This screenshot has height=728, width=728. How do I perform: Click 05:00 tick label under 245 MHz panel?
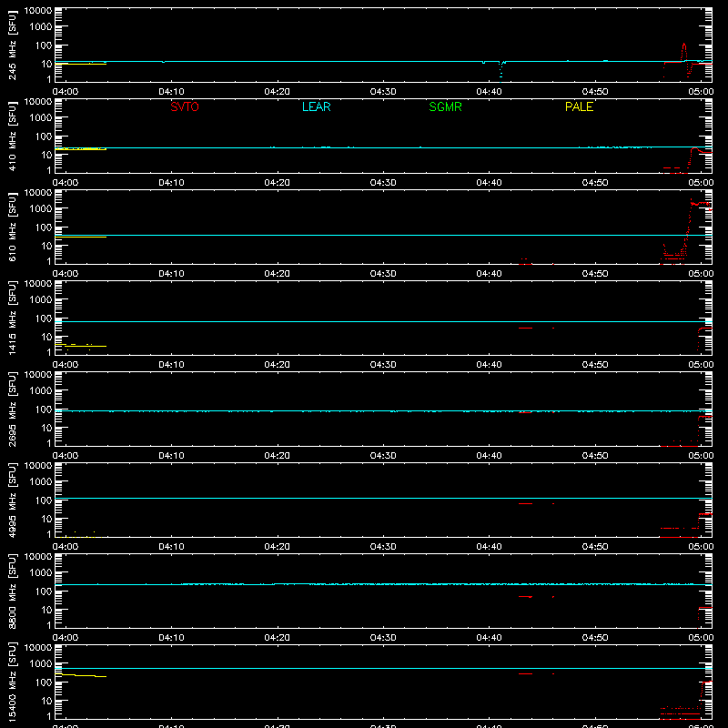click(x=701, y=92)
